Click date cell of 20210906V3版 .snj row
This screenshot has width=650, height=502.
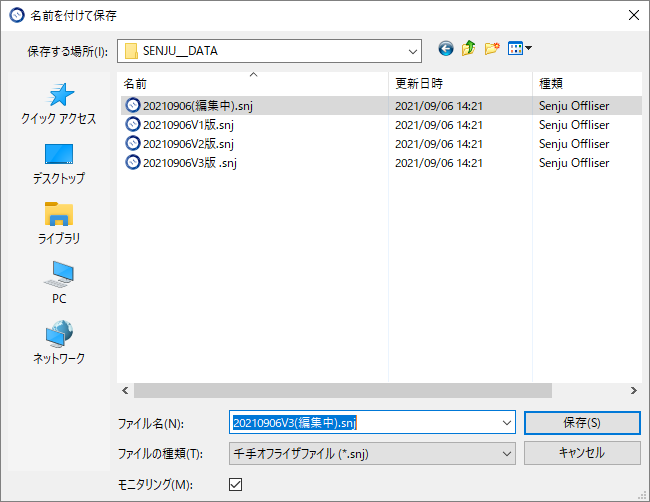[439, 163]
